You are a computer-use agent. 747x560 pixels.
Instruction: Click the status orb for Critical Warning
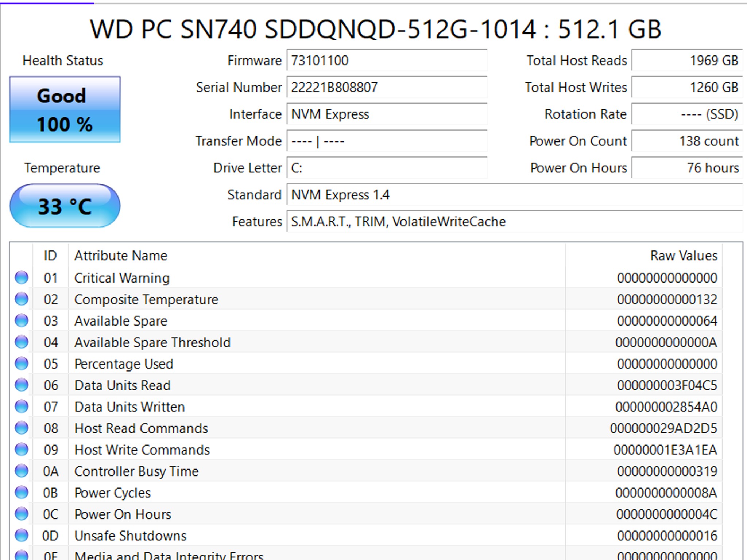[22, 277]
